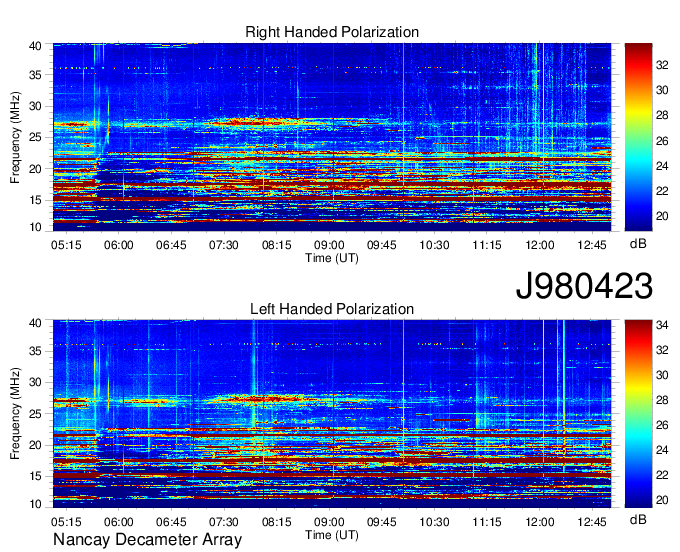Select the J980423 observation label

(x=584, y=286)
